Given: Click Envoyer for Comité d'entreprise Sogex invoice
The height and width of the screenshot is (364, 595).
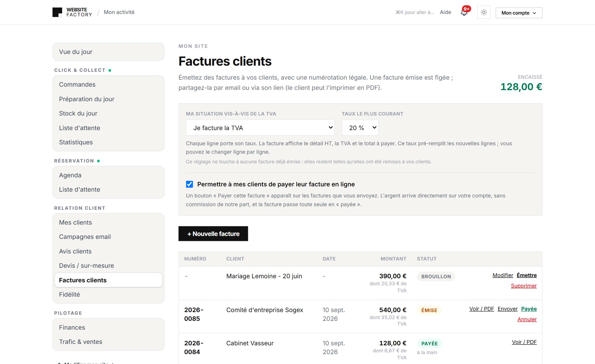Looking at the screenshot, I should click(x=508, y=309).
